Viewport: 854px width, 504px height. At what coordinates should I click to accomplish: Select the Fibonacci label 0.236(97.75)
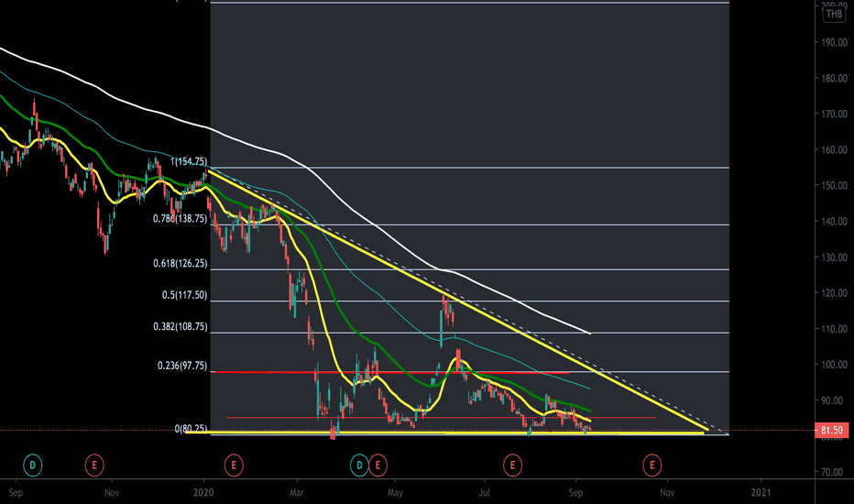click(182, 366)
